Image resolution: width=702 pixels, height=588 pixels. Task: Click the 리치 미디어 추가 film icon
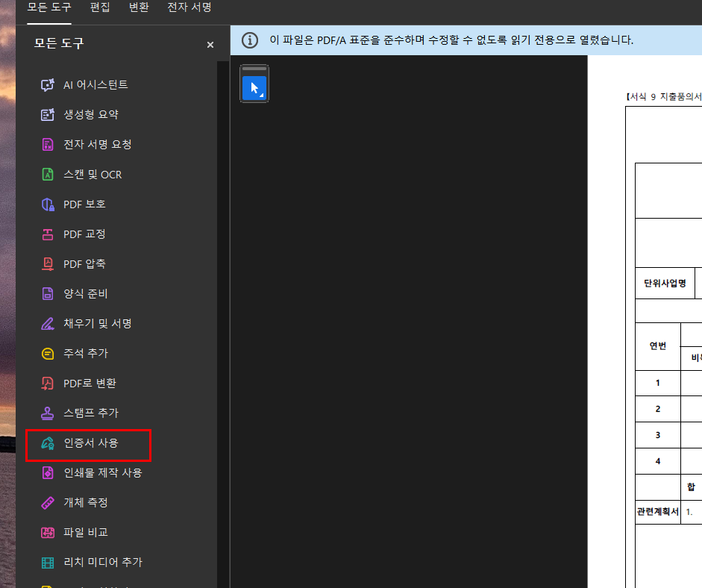(x=48, y=563)
